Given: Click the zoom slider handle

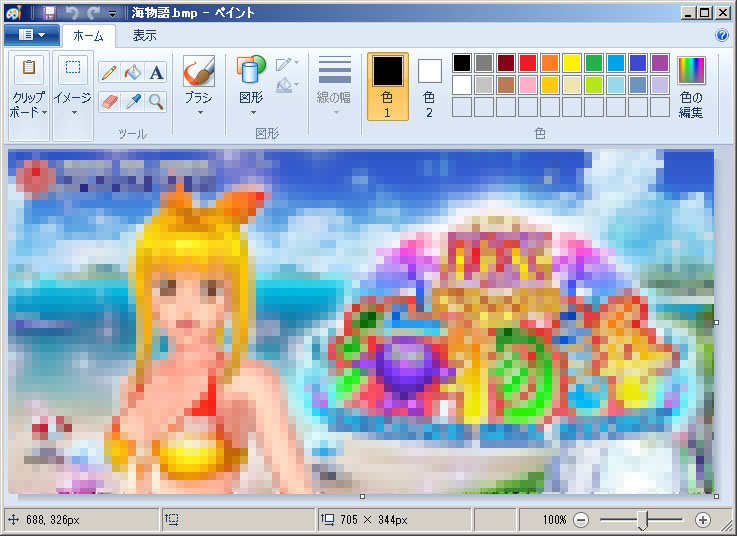Looking at the screenshot, I should click(643, 520).
